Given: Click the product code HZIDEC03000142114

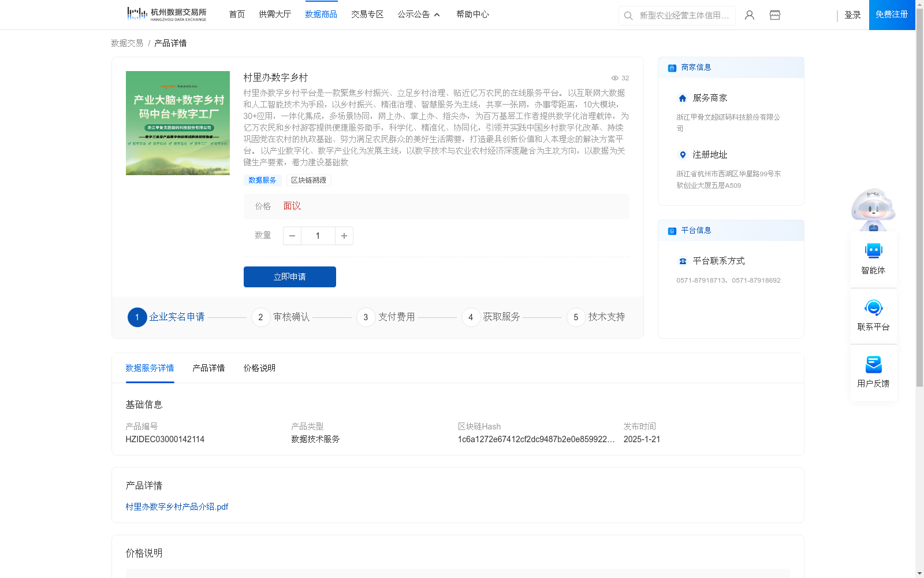Looking at the screenshot, I should 165,439.
